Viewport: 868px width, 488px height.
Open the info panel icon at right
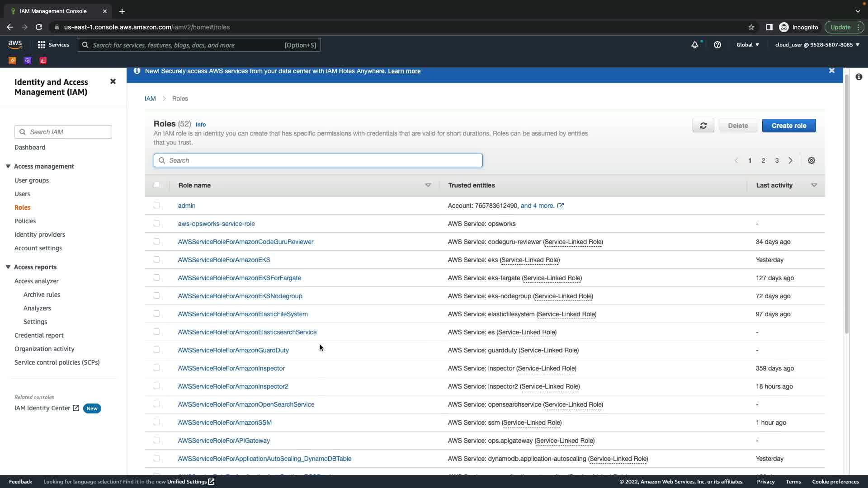[859, 77]
